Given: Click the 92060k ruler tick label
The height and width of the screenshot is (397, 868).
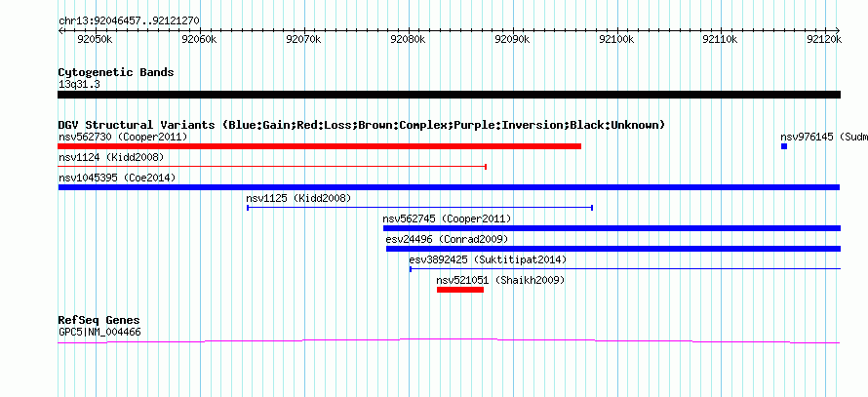Looking at the screenshot, I should pos(200,39).
